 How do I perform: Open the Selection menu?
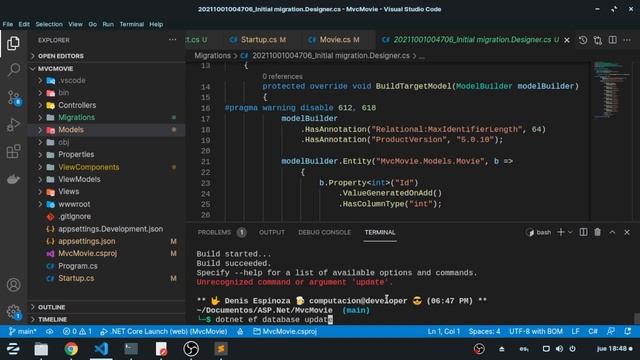click(x=49, y=24)
